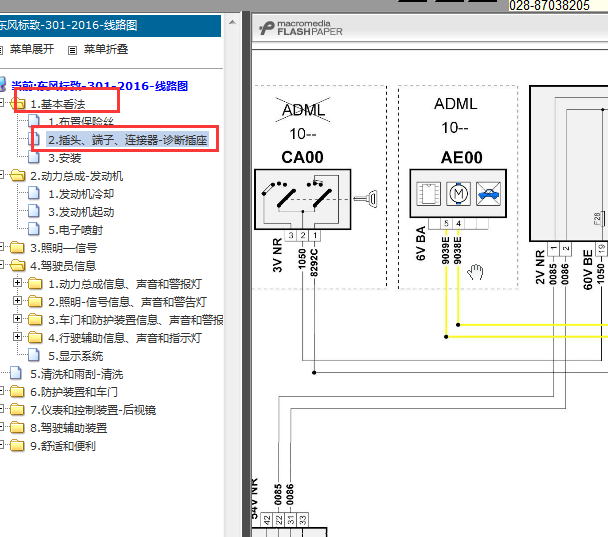Select the 3.照明—信号 folder
The width and height of the screenshot is (608, 537).
[x=64, y=248]
